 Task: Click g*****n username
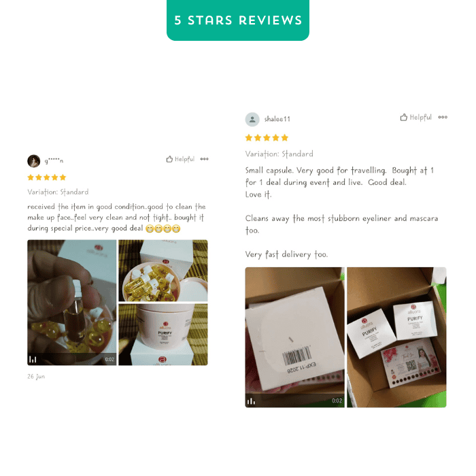tap(54, 160)
